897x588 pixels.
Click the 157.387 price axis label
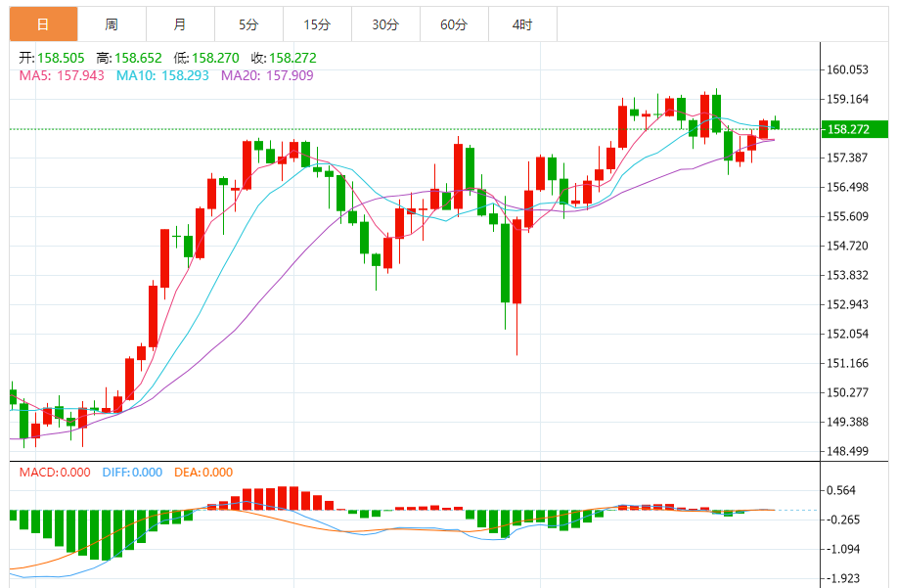pyautogui.click(x=848, y=158)
